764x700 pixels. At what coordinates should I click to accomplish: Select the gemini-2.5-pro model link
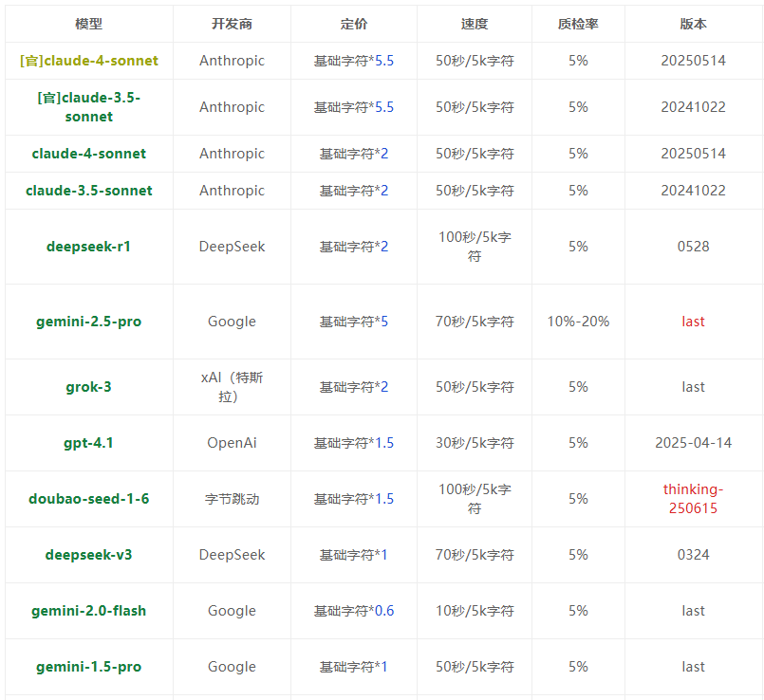tap(89, 322)
